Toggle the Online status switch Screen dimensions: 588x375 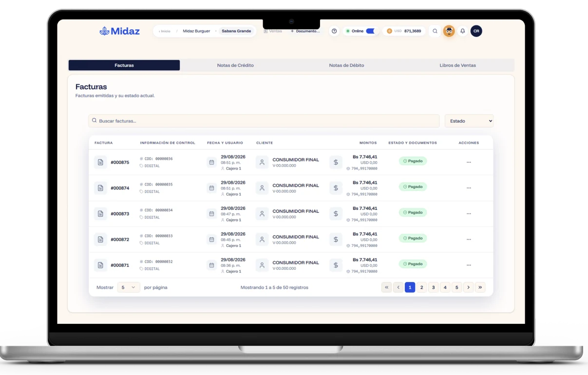tap(371, 31)
